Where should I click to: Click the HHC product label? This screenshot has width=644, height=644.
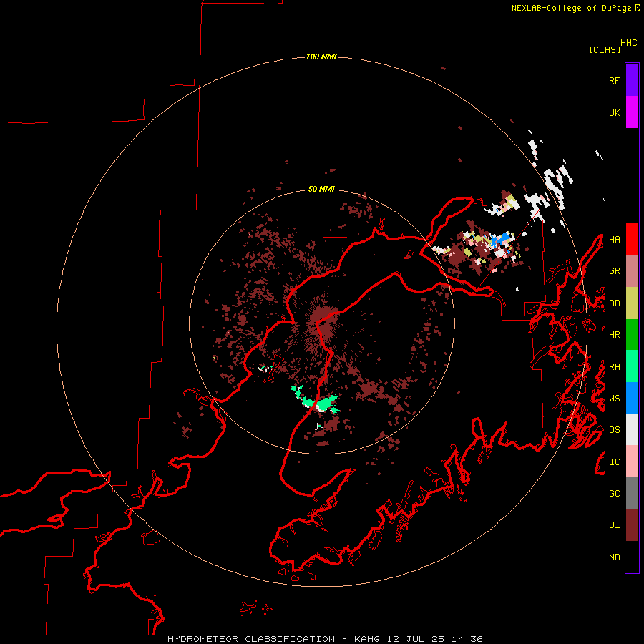coord(628,43)
